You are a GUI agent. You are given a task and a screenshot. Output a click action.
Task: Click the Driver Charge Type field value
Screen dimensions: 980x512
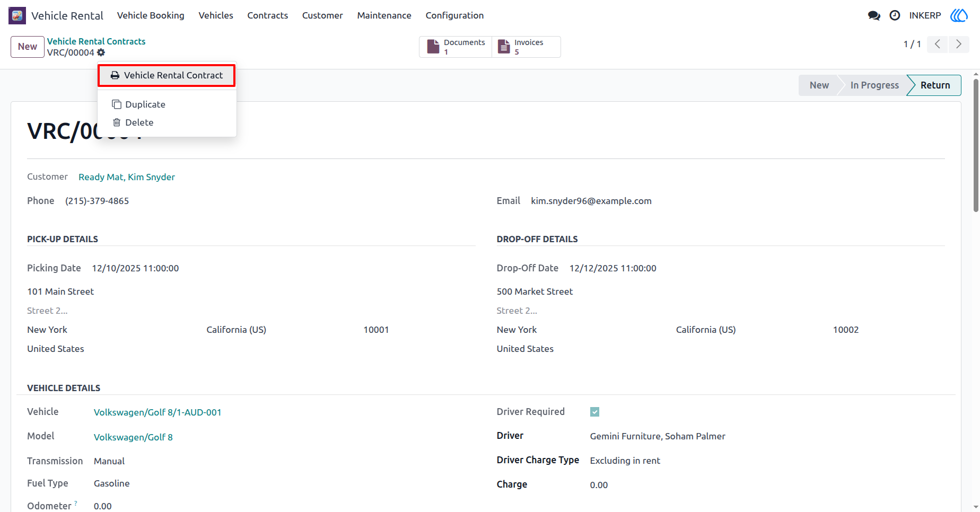point(625,461)
